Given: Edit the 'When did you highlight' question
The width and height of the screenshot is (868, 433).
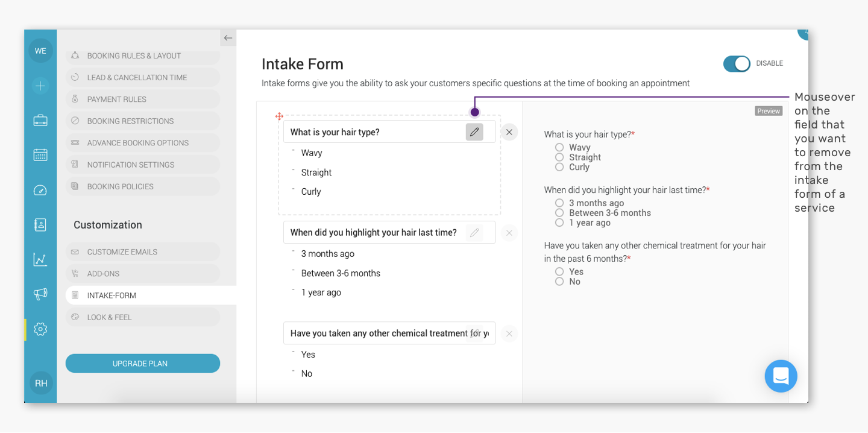Looking at the screenshot, I should pyautogui.click(x=474, y=232).
